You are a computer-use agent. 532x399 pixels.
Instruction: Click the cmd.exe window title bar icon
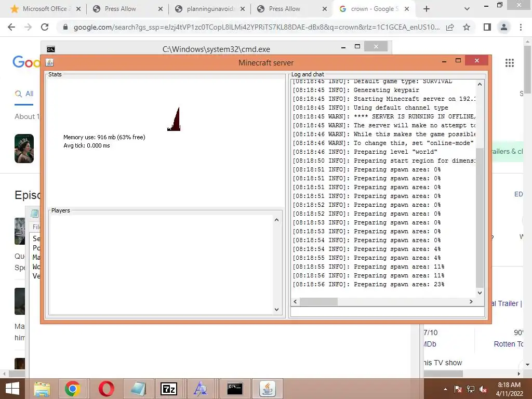click(51, 49)
